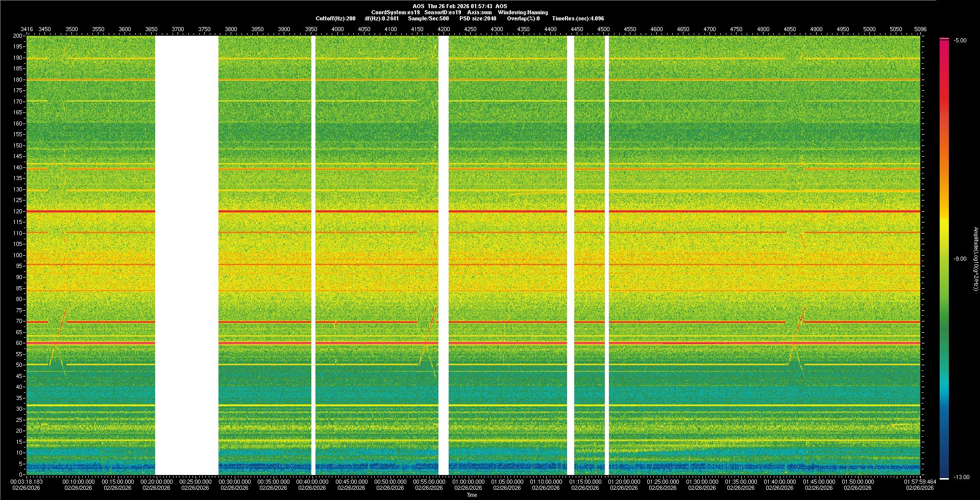Select the 00:10:00.000 time axis label

pos(79,482)
